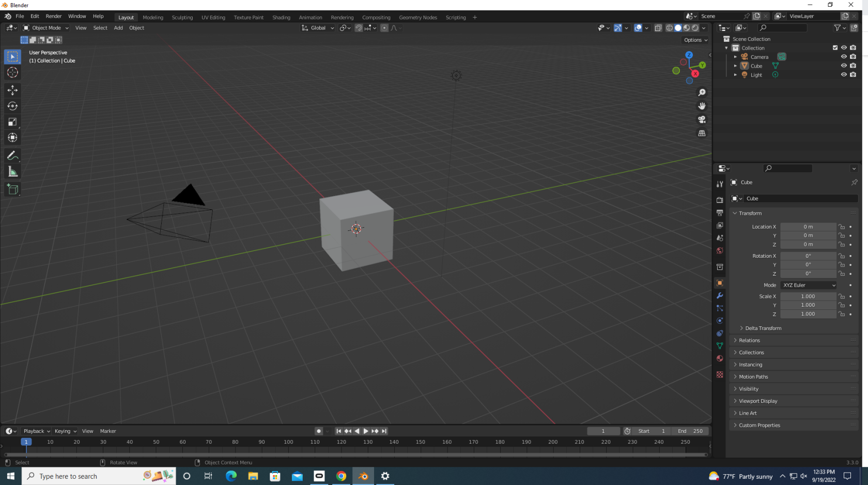
Task: Open Playback dropdown in timeline
Action: 37,431
